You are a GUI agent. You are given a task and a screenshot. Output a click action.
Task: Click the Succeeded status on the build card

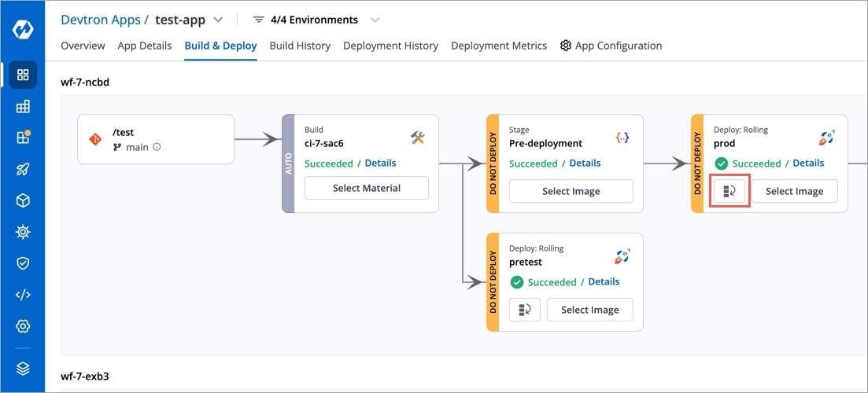[x=329, y=163]
